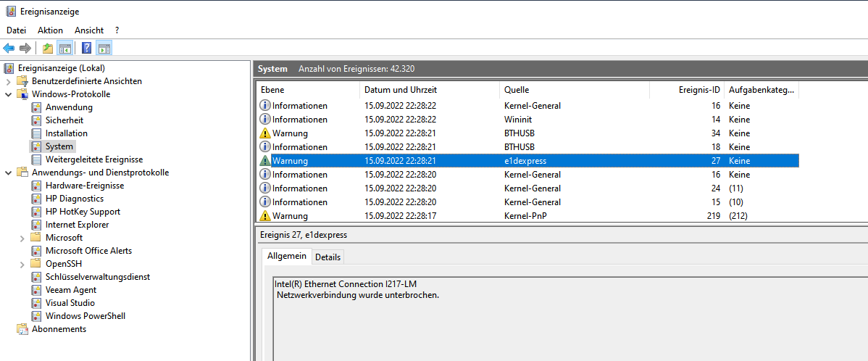Click the event description text area
The height and width of the screenshot is (361, 868).
tap(570, 318)
